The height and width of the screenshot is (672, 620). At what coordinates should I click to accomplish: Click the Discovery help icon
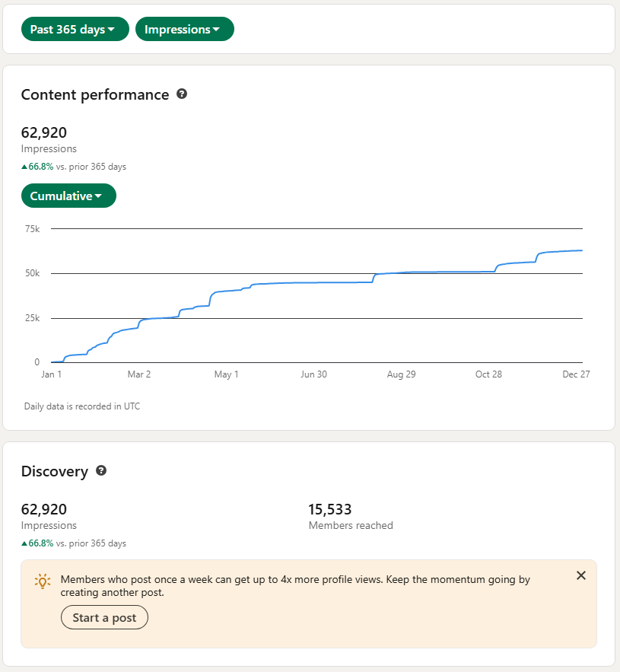tap(101, 471)
